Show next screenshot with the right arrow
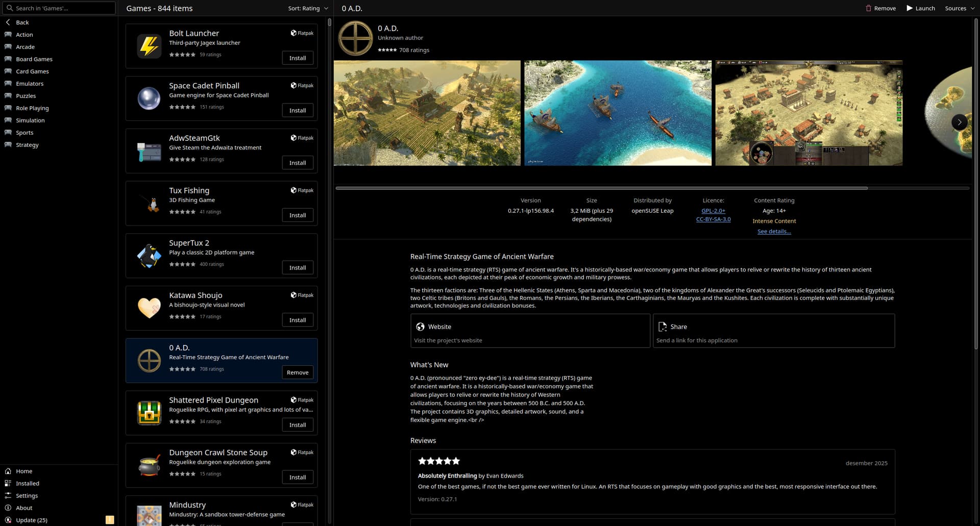The height and width of the screenshot is (526, 980). tap(959, 122)
